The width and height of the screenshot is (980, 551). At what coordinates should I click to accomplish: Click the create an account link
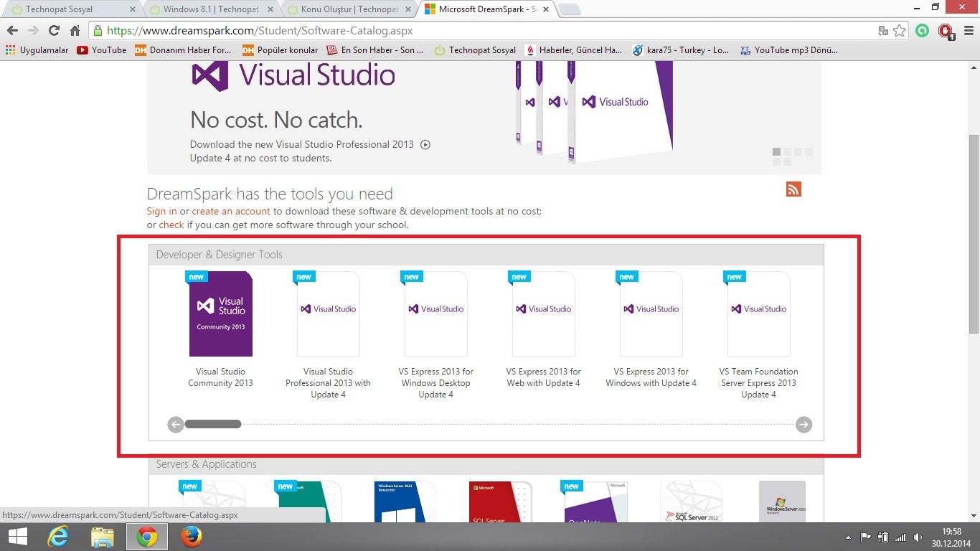(x=231, y=211)
